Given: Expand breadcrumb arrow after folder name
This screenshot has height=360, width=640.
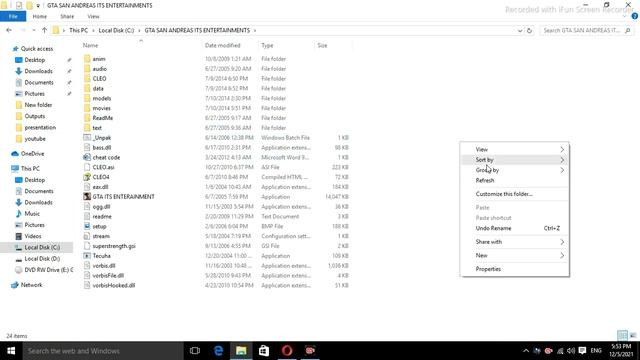Looking at the screenshot, I should [x=255, y=30].
